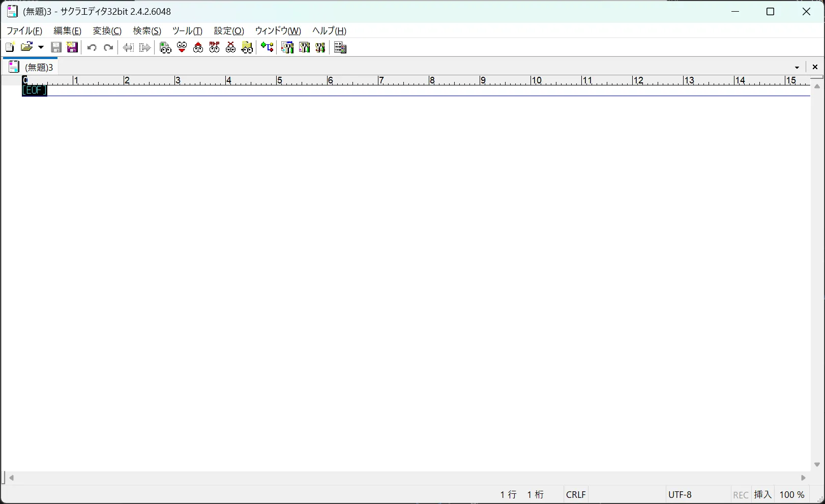This screenshot has height=504, width=825.
Task: Open the 編集(E) menu
Action: 68,31
